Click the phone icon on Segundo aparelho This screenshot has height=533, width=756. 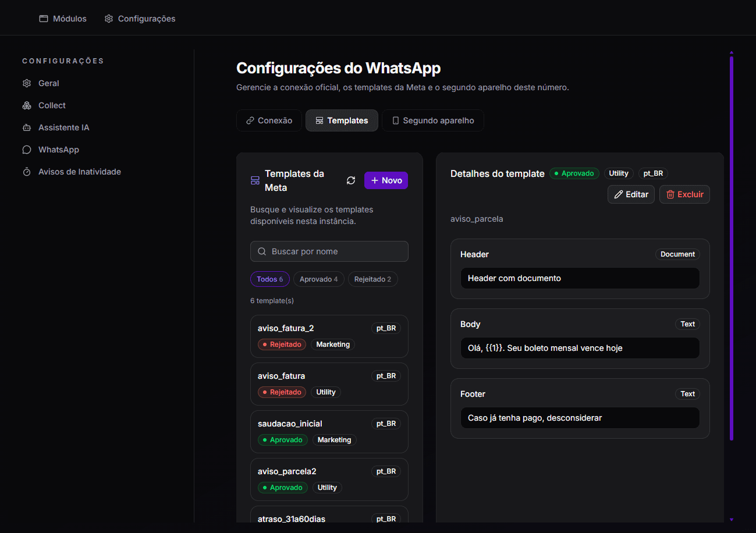click(396, 120)
